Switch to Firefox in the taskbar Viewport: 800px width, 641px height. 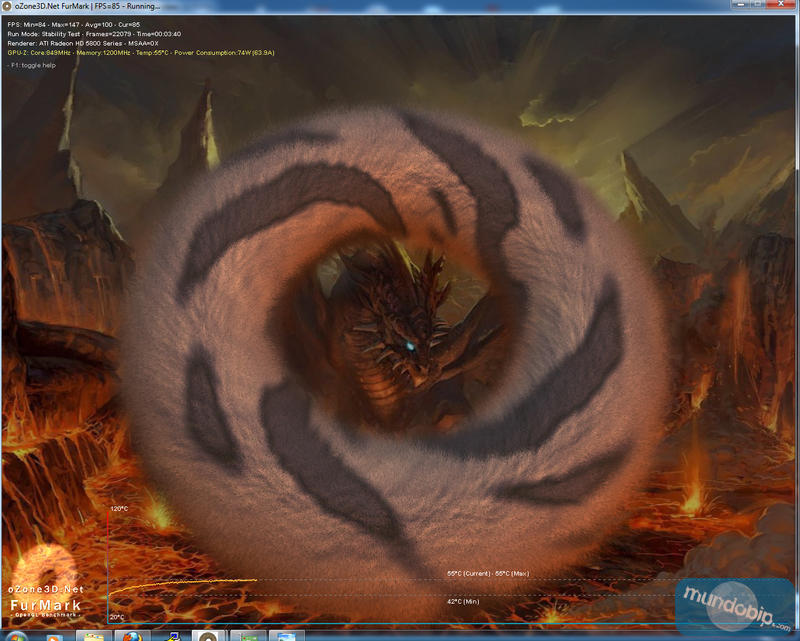coord(132,636)
